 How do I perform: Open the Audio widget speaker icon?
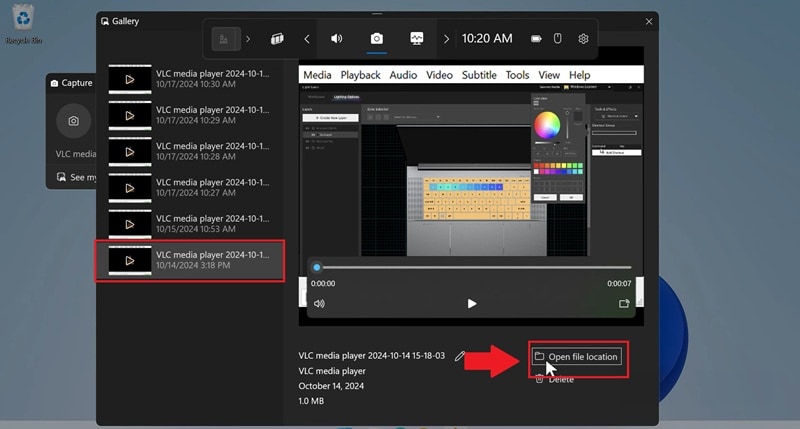337,39
